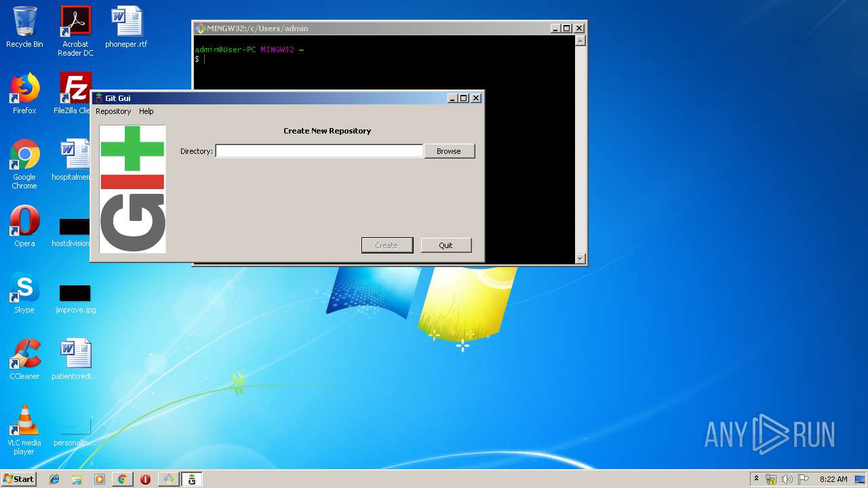
Task: Click the 8:22 AM clock
Action: pos(833,479)
